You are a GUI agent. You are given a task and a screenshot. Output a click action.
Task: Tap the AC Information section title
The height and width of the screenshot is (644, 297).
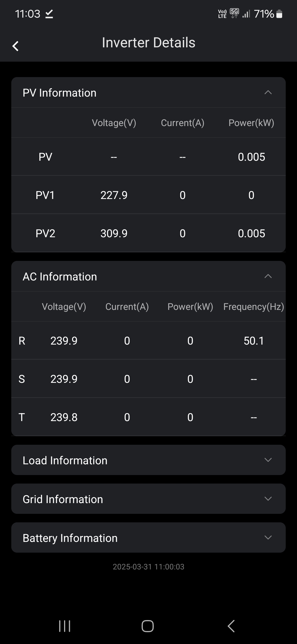(60, 277)
